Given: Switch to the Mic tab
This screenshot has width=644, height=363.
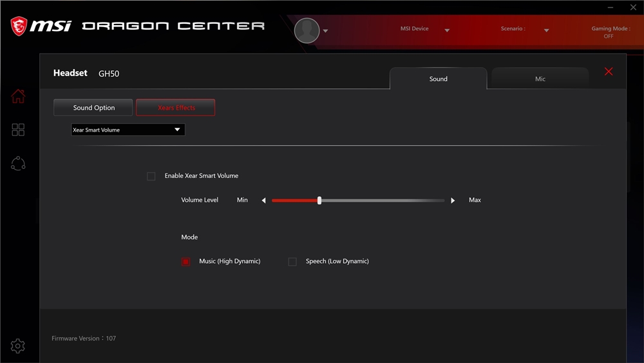Looking at the screenshot, I should [x=540, y=79].
